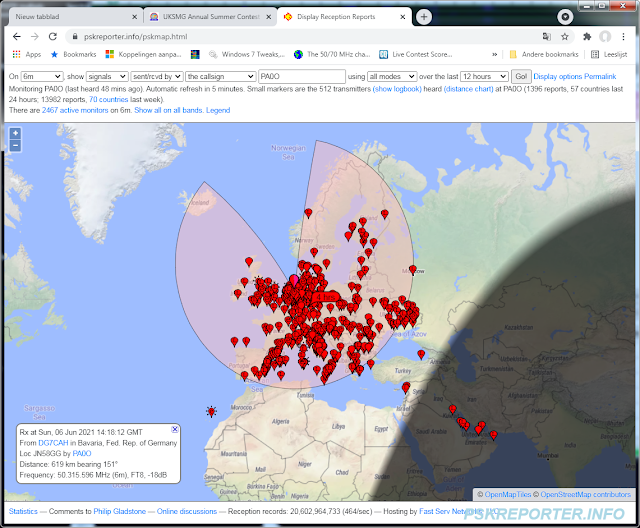
Task: Open the Chrome profile avatar
Action: click(605, 36)
